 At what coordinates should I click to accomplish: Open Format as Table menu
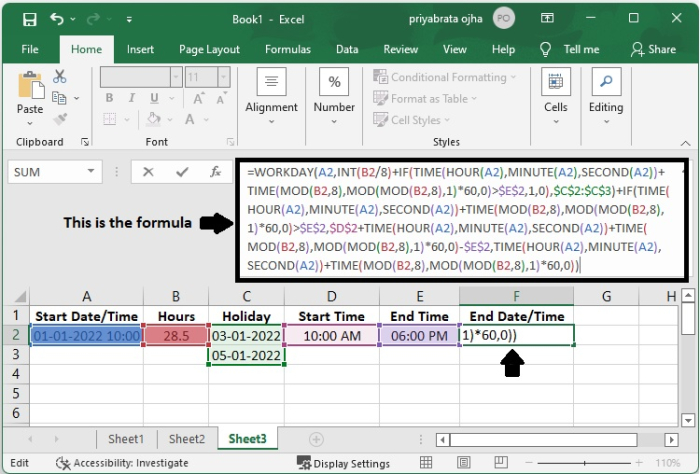pos(425,99)
